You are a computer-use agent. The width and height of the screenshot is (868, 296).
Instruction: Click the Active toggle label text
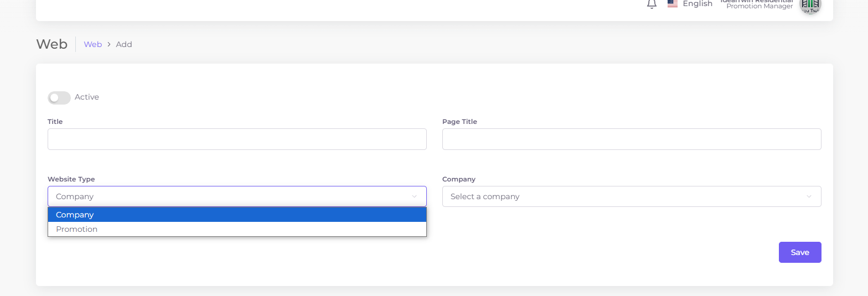(x=87, y=97)
